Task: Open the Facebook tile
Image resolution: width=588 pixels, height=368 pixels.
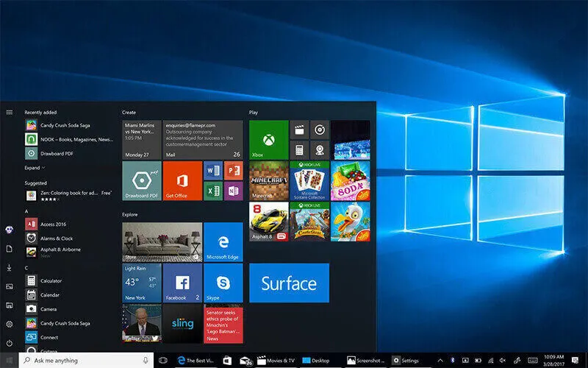Action: (182, 283)
